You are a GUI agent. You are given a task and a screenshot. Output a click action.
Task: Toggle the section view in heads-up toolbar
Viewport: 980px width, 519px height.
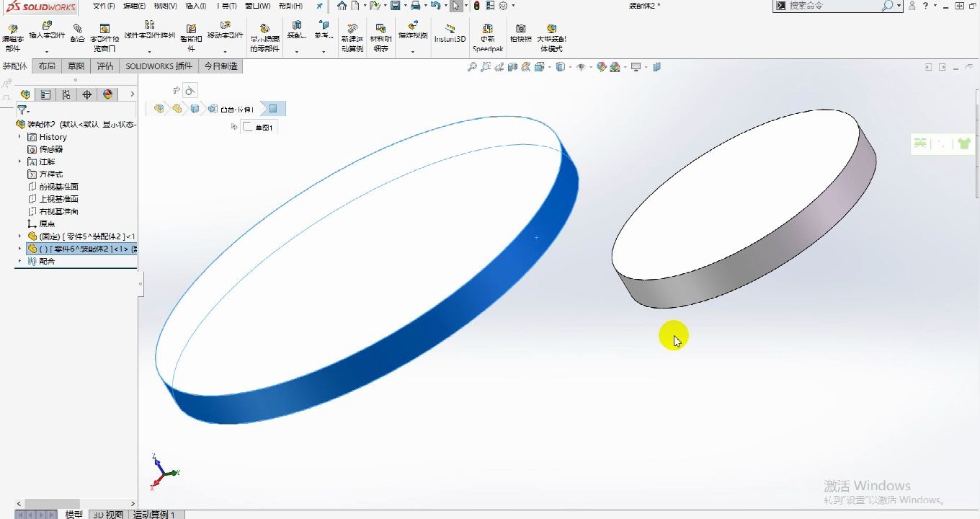tap(512, 66)
